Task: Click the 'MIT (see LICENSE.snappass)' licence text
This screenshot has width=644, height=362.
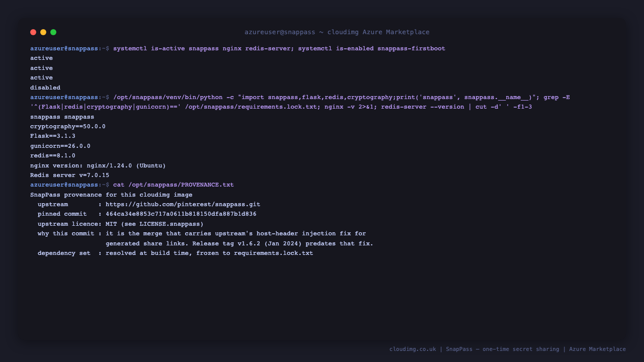Action: click(154, 224)
